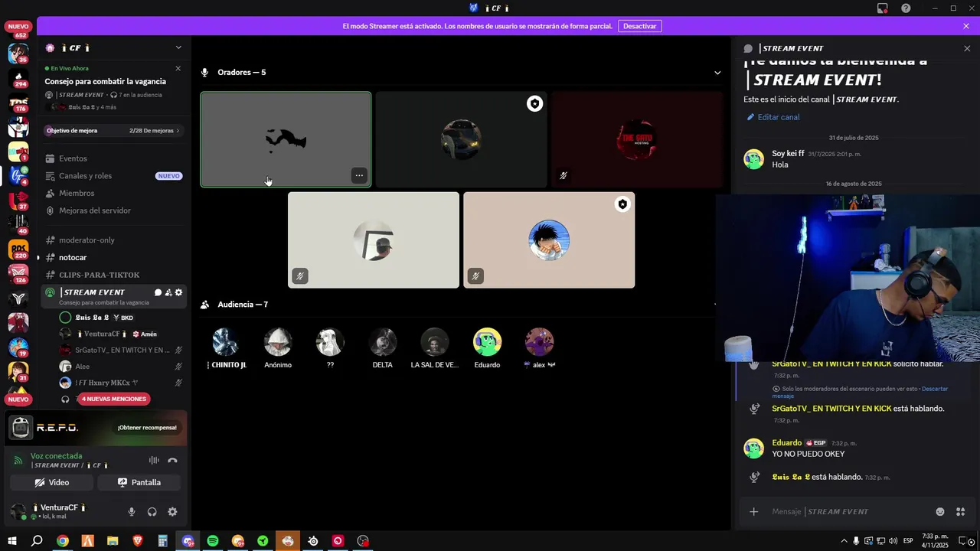Image resolution: width=980 pixels, height=551 pixels.
Task: Click Desactivar streamer mode button
Action: coord(639,26)
